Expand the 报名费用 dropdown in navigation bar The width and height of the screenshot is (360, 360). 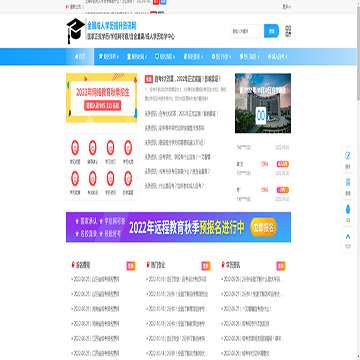coord(194,57)
